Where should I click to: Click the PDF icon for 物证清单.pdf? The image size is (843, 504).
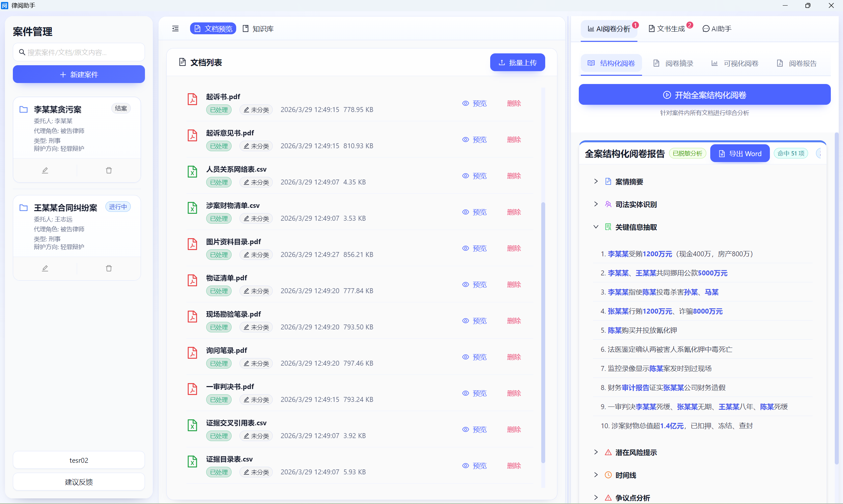pos(192,280)
